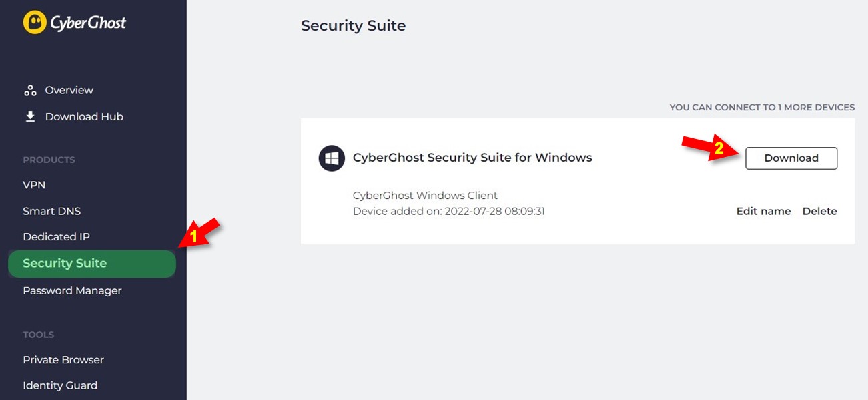
Task: Select the highlighted Security Suite sidebar item
Action: click(92, 264)
